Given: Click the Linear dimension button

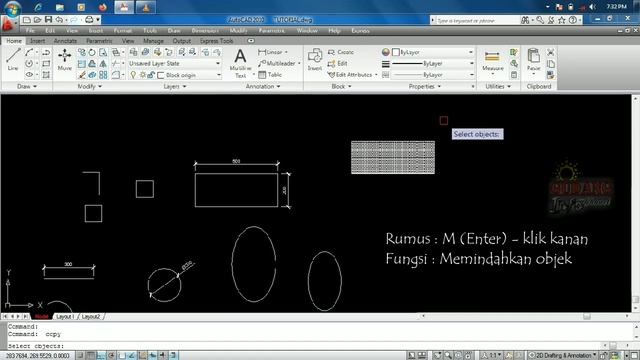Looking at the screenshot, I should click(x=273, y=52).
